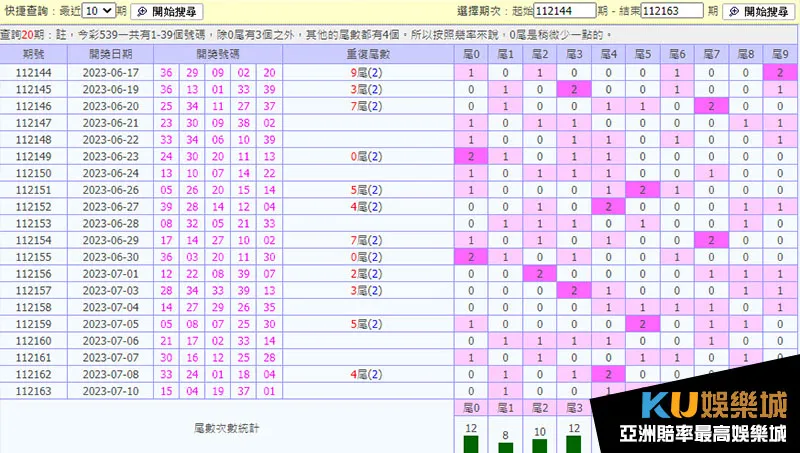Focus the end period field containing 112163
Image resolution: width=800 pixels, height=453 pixels.
point(672,11)
